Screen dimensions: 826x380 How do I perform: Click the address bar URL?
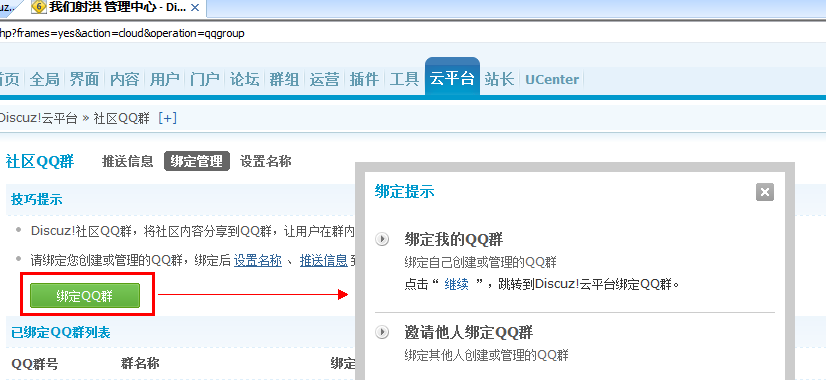tap(122, 33)
